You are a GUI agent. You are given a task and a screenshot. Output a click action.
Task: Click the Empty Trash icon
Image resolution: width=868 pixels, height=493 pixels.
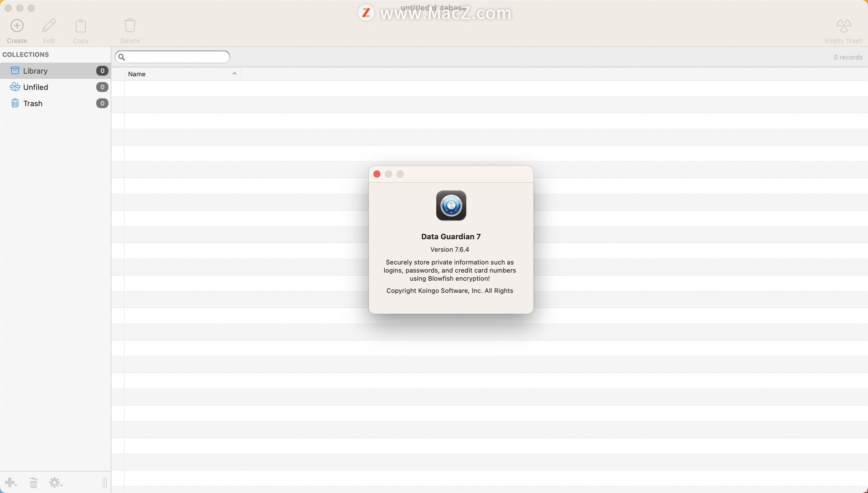tap(843, 26)
